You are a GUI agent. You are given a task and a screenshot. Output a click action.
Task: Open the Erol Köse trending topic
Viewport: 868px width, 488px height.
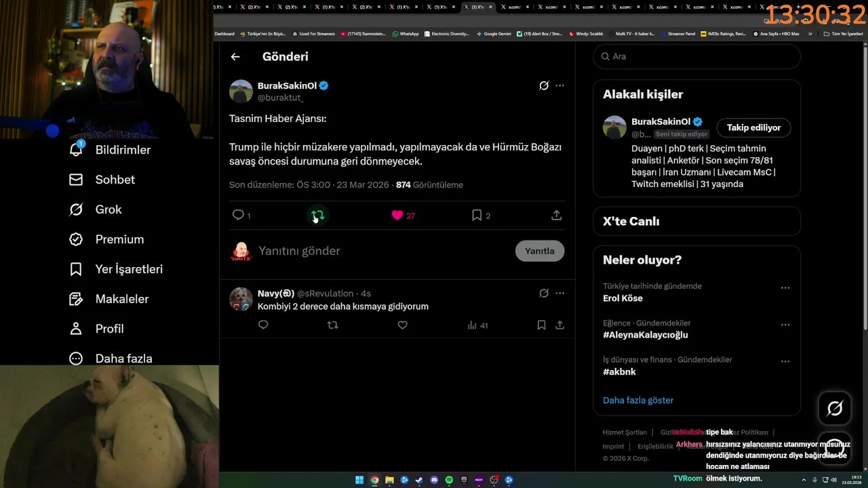click(623, 298)
